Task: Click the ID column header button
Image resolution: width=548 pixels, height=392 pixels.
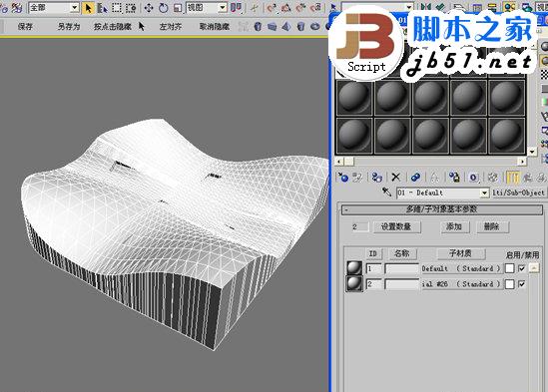Action: (x=373, y=253)
